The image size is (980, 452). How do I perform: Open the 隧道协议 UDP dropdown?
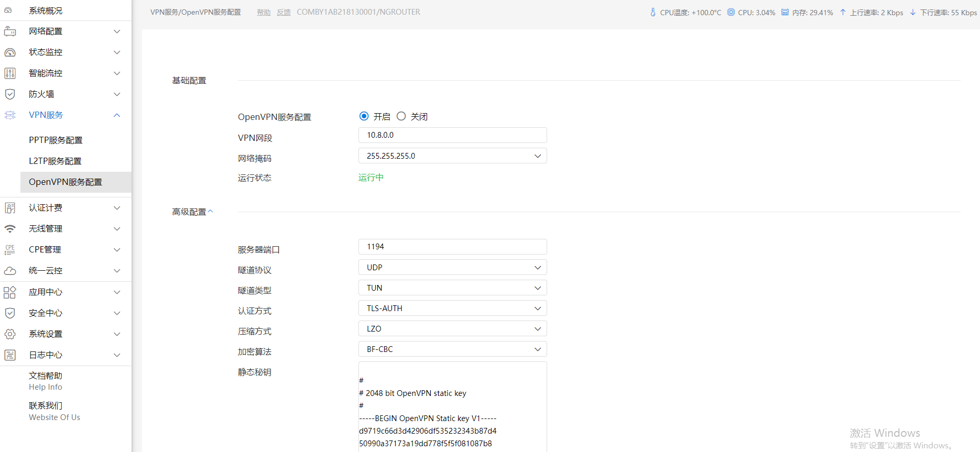[x=452, y=268]
